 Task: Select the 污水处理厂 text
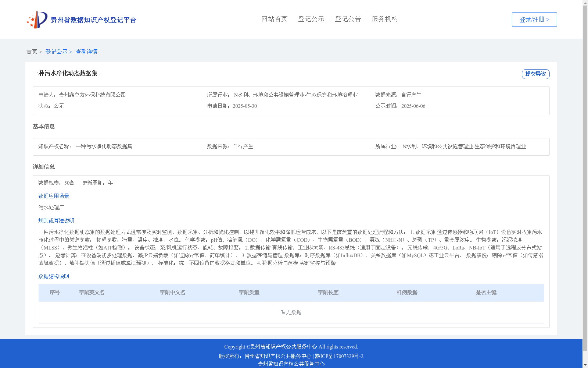[51, 208]
